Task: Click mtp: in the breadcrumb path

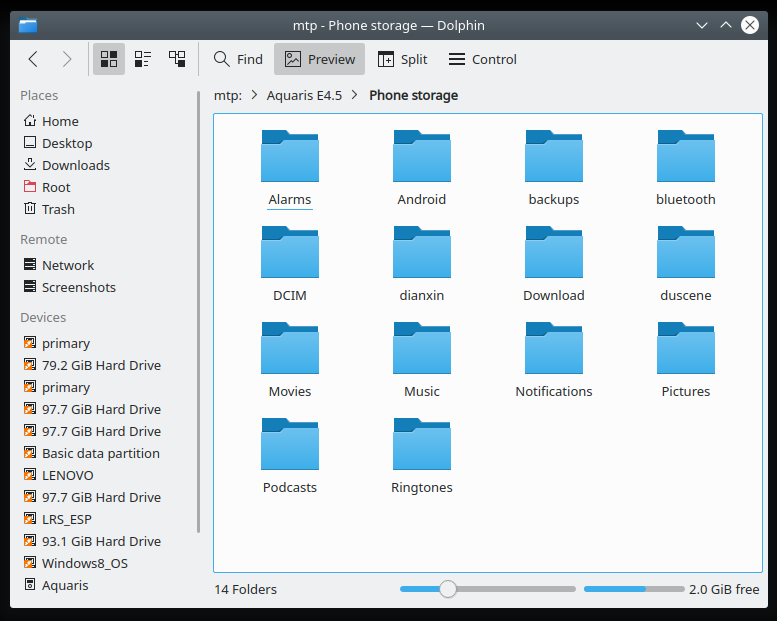Action: point(228,96)
